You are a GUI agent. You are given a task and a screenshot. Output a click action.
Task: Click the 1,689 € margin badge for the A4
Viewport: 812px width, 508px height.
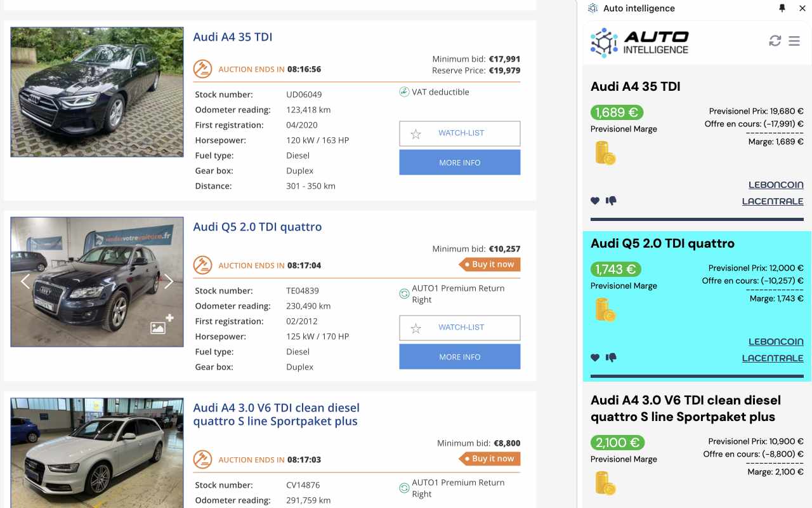click(617, 112)
